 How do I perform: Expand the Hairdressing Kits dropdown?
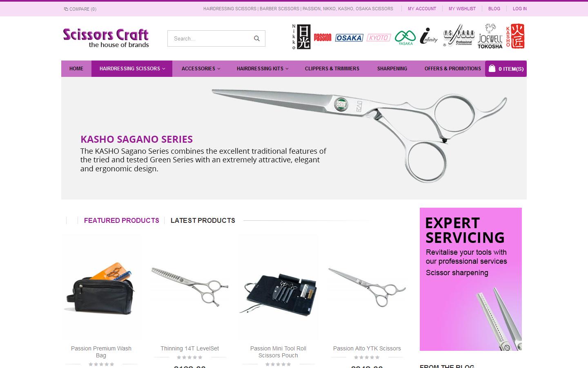pos(263,69)
